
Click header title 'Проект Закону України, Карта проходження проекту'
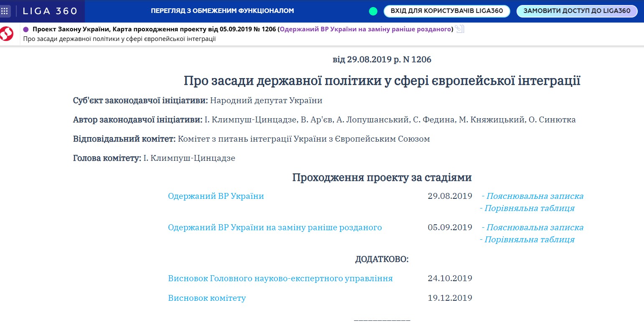click(x=119, y=29)
